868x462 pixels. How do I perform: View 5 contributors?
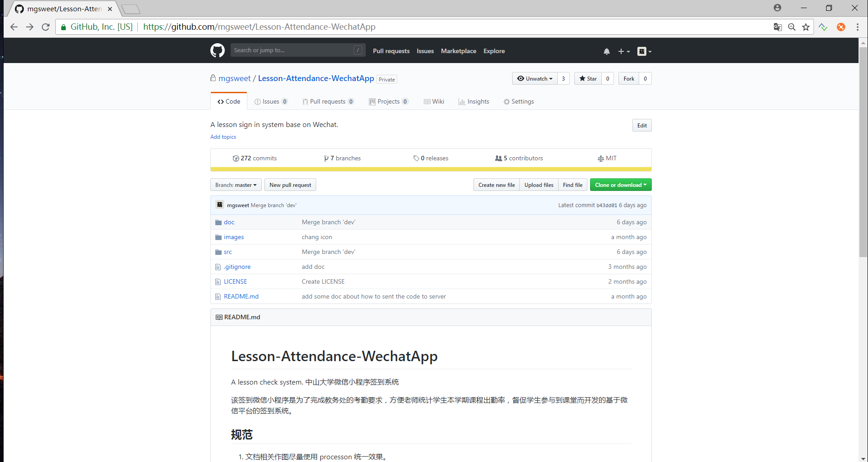tap(519, 158)
